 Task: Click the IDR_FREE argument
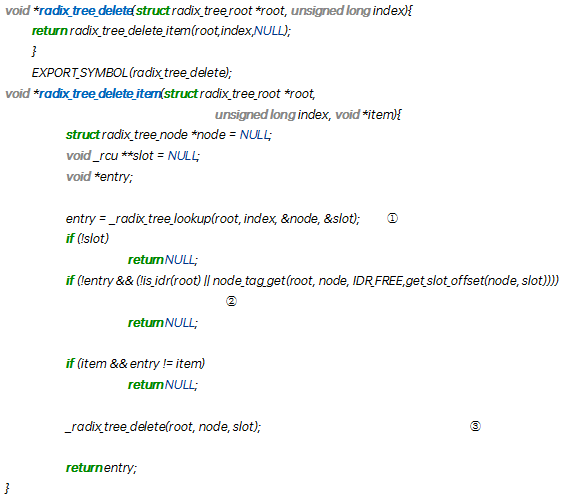pyautogui.click(x=377, y=281)
